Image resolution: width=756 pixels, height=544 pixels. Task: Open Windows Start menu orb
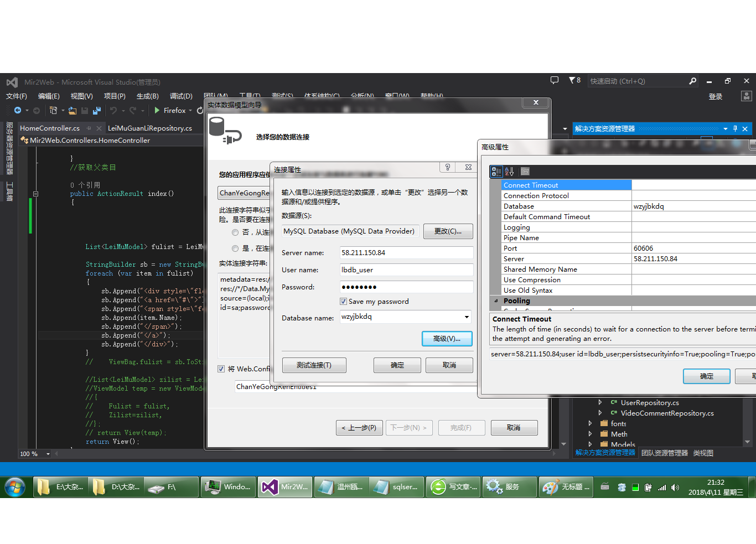pos(15,487)
